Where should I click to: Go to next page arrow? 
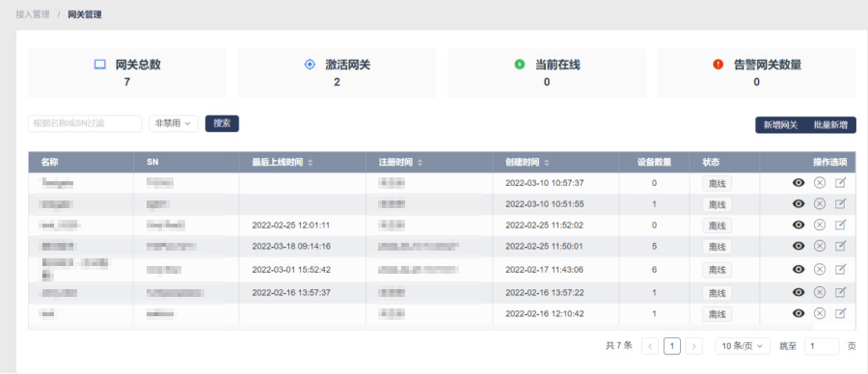point(693,346)
